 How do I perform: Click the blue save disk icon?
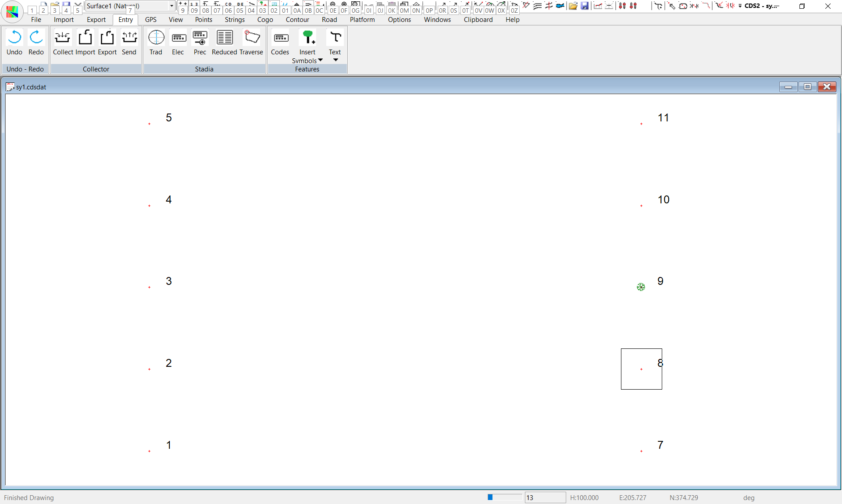[x=585, y=6]
